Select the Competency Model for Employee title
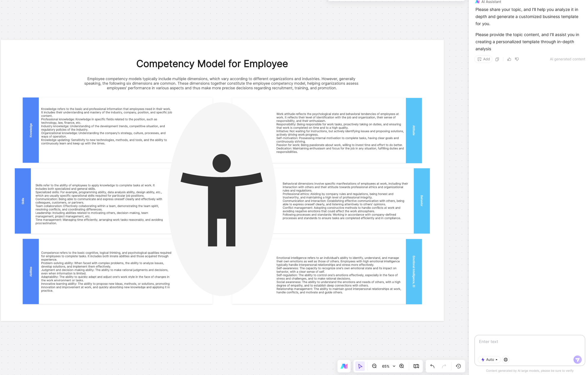Image resolution: width=588 pixels, height=375 pixels. (212, 64)
